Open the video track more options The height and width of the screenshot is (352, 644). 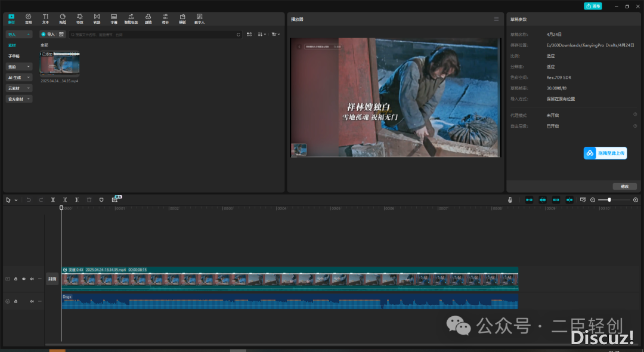click(x=40, y=279)
